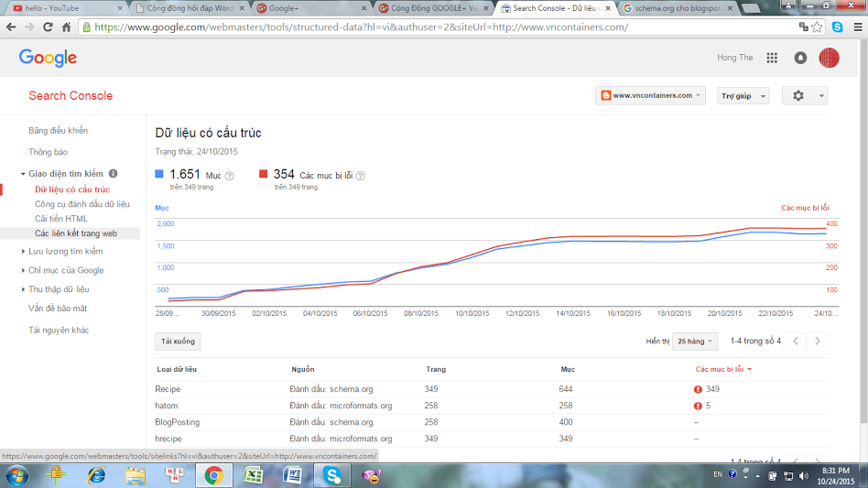The height and width of the screenshot is (488, 868).
Task: Close the hello - YouTube tab
Action: [120, 8]
